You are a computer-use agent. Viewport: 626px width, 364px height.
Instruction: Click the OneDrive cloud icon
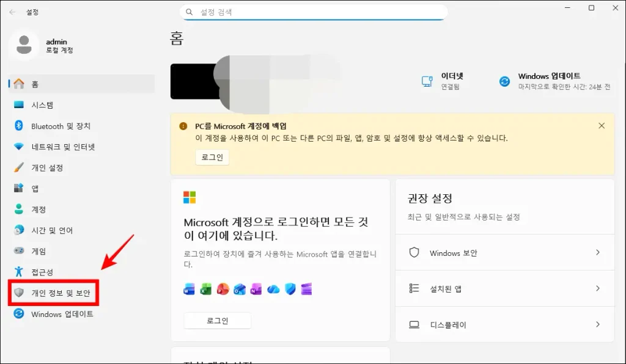tap(273, 289)
